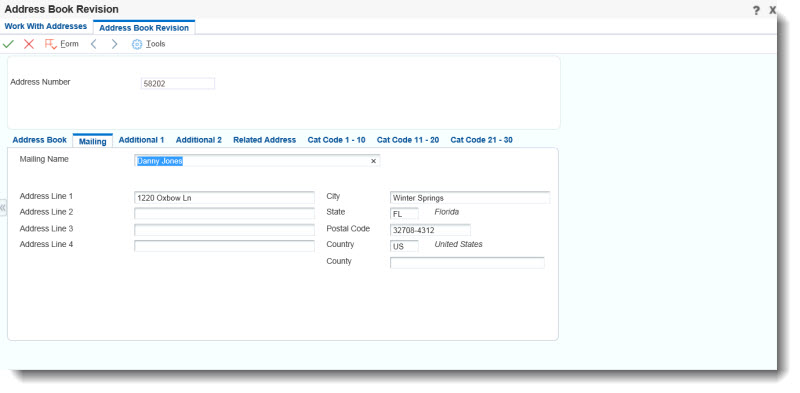Click the green OK checkmark icon
This screenshot has width=800, height=393.
point(8,44)
